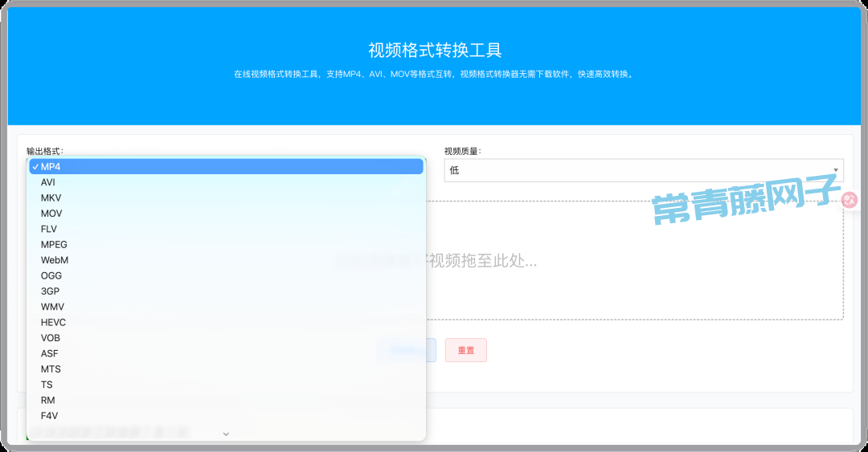Click the red 重置 reset button
The width and height of the screenshot is (868, 452).
pyautogui.click(x=466, y=350)
